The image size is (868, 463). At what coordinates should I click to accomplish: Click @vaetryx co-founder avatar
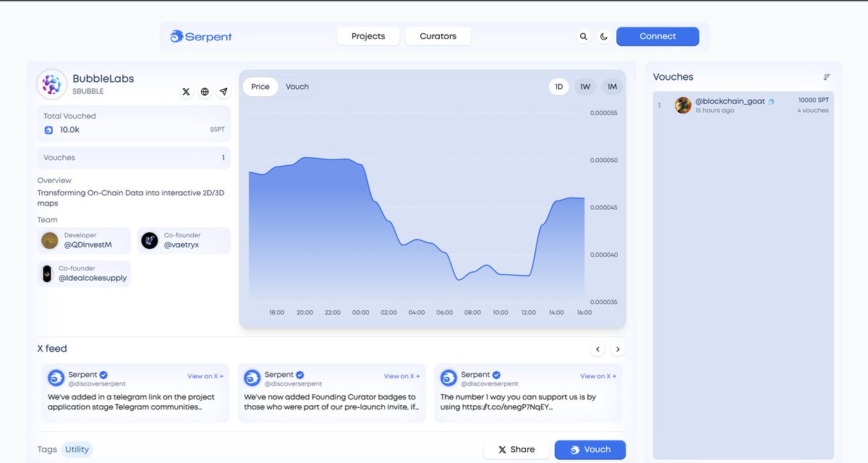pos(150,241)
